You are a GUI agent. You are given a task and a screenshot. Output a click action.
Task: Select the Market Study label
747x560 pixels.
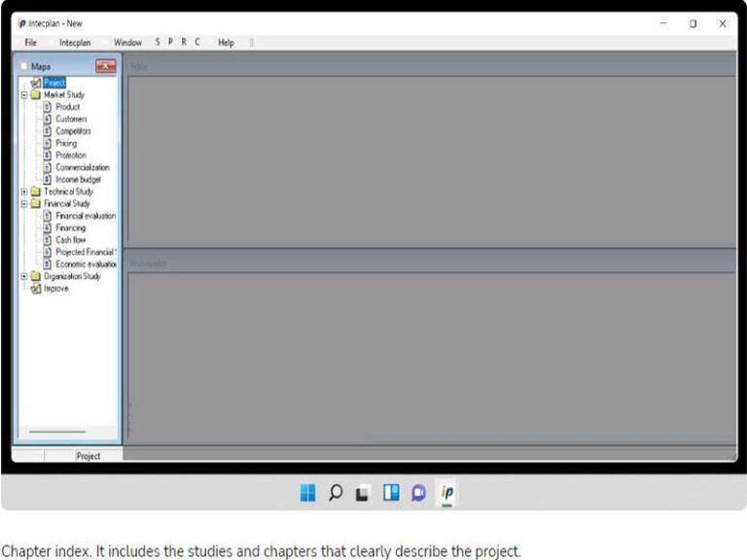coord(64,94)
